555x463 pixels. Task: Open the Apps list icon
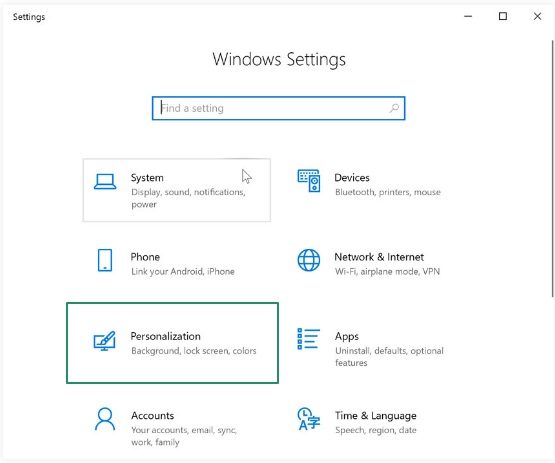308,339
